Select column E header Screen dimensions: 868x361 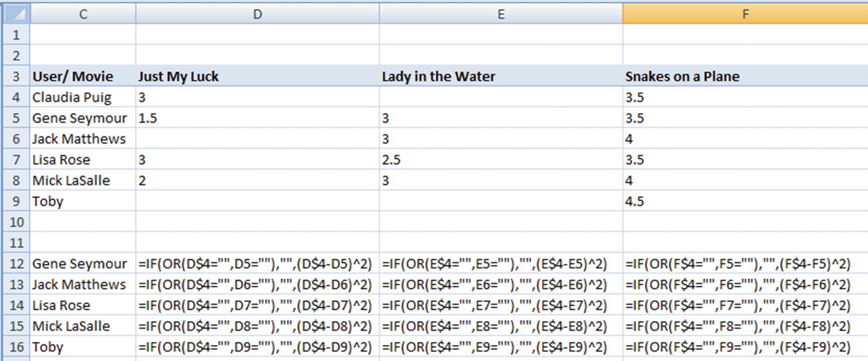pos(501,14)
